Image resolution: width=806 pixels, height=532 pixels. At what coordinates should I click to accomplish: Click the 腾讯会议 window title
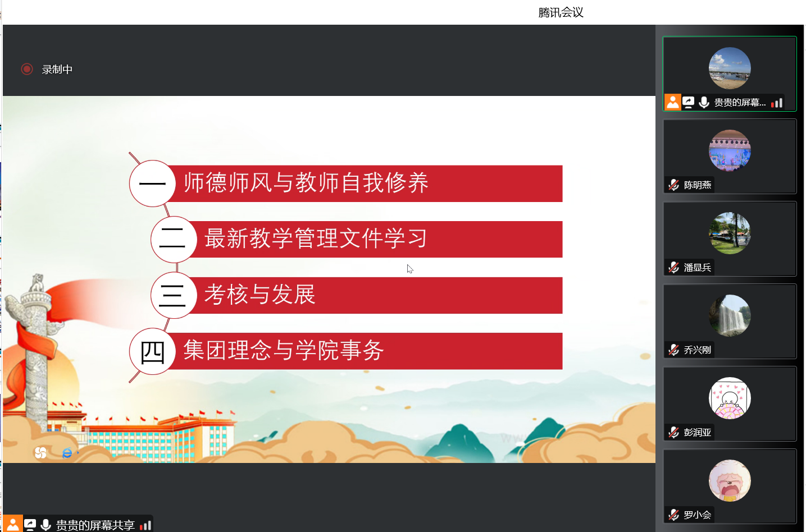tap(561, 12)
